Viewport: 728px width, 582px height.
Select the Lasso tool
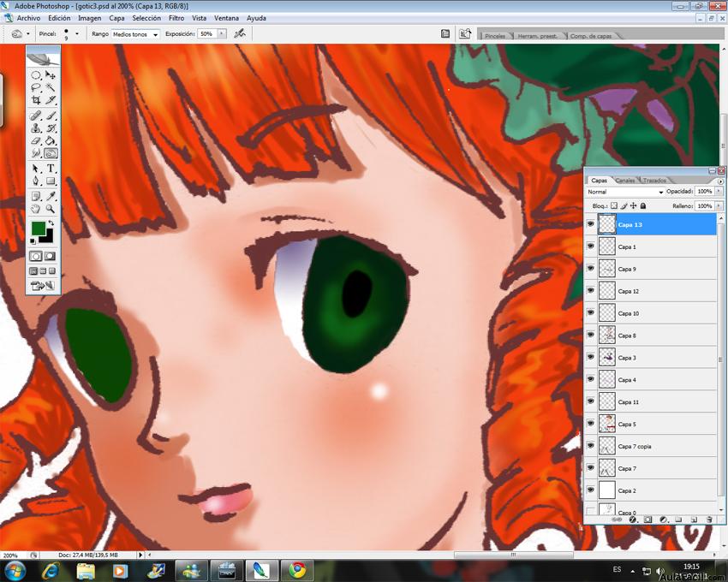click(36, 87)
